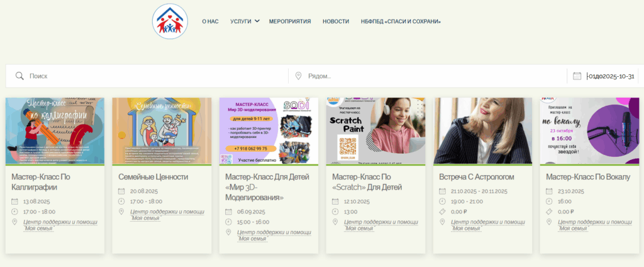Click the location pin icon near Рядом

coord(299,76)
